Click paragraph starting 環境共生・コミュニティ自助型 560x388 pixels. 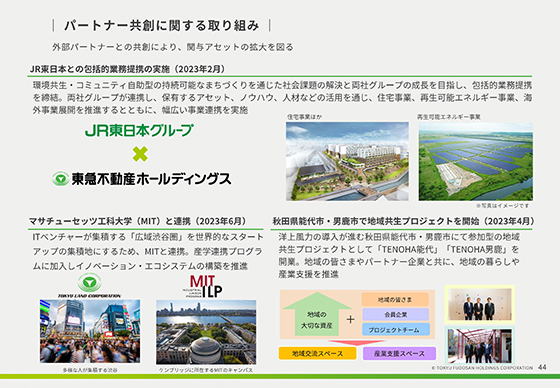(282, 98)
